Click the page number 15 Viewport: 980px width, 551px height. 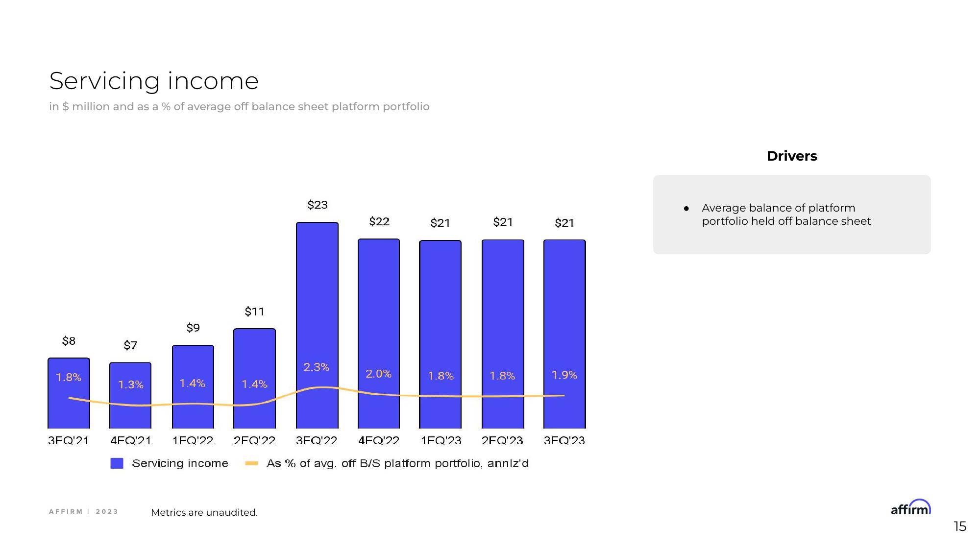pyautogui.click(x=959, y=527)
